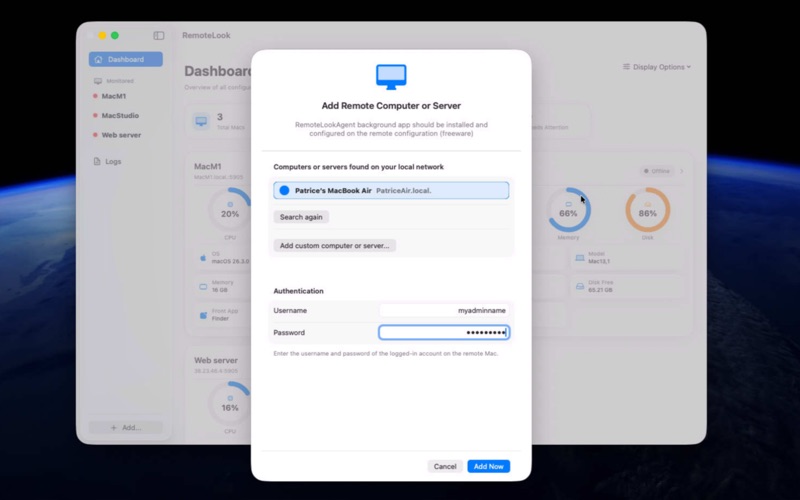Click the MacM1 card title
The height and width of the screenshot is (500, 800).
pos(208,166)
